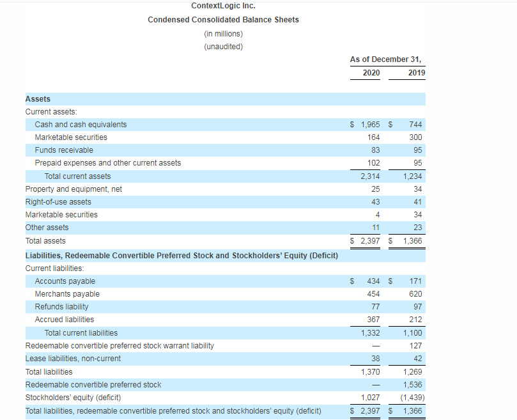
Task: Select the 'Other assets' row label
Action: coord(47,228)
